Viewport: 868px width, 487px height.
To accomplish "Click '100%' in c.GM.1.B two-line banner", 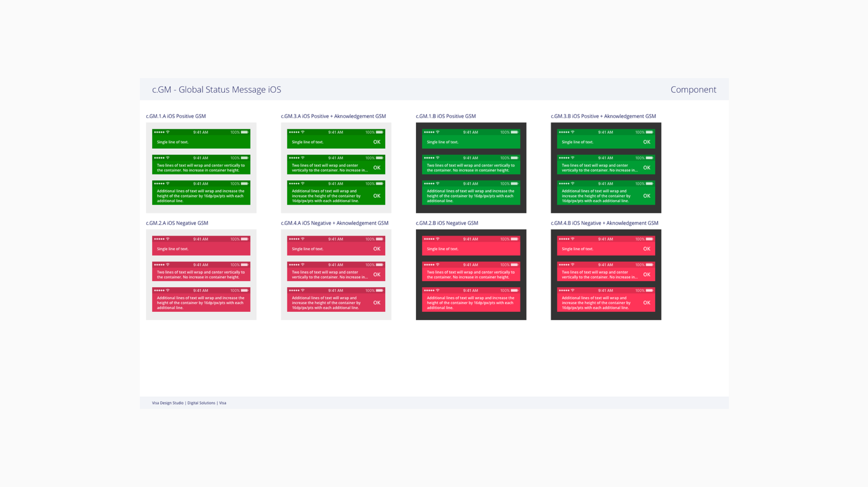I will pos(505,158).
